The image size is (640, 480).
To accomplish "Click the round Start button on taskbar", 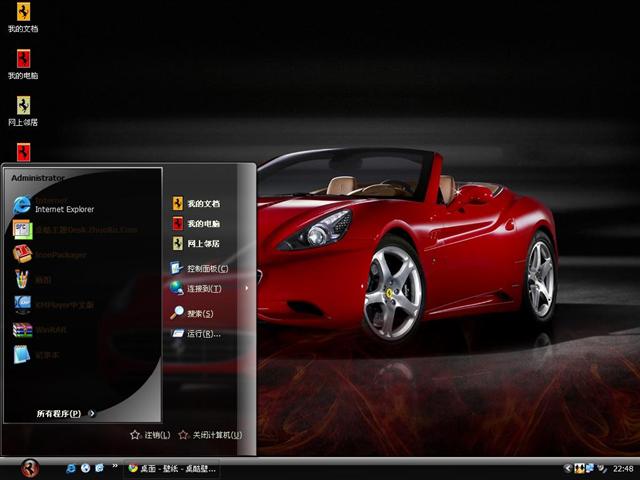I will click(30, 468).
